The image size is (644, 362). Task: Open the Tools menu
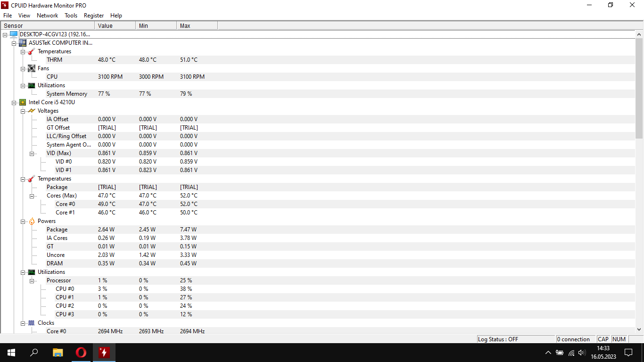pyautogui.click(x=71, y=16)
